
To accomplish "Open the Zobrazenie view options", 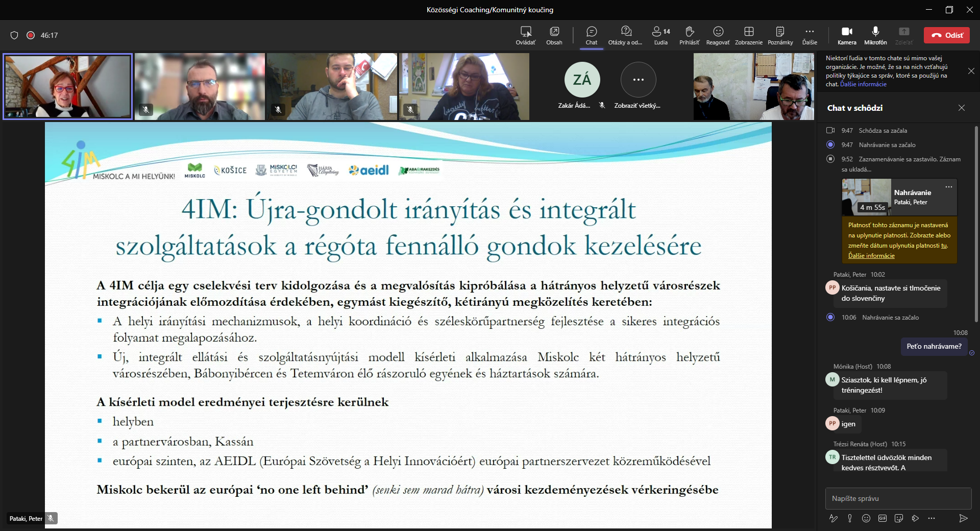I will tap(748, 35).
